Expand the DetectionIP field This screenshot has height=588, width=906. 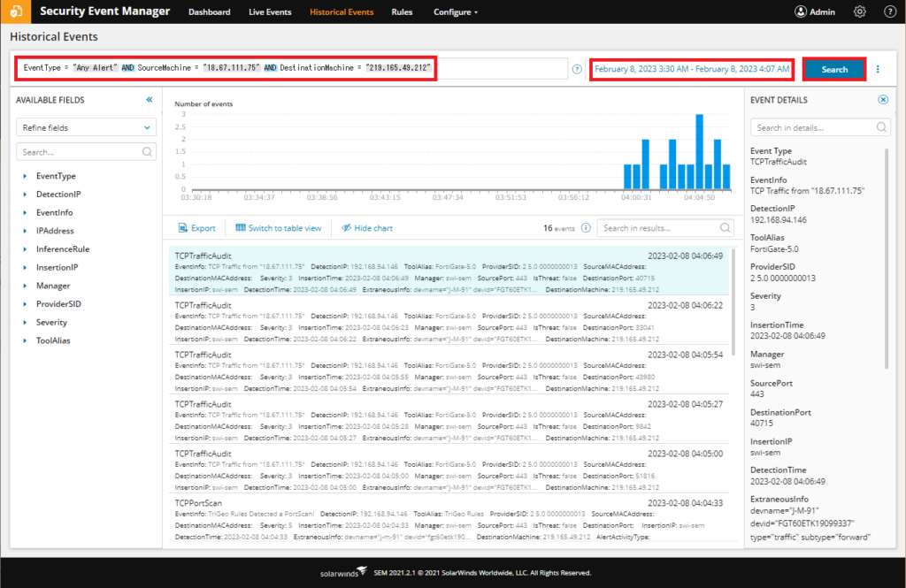pyautogui.click(x=25, y=195)
